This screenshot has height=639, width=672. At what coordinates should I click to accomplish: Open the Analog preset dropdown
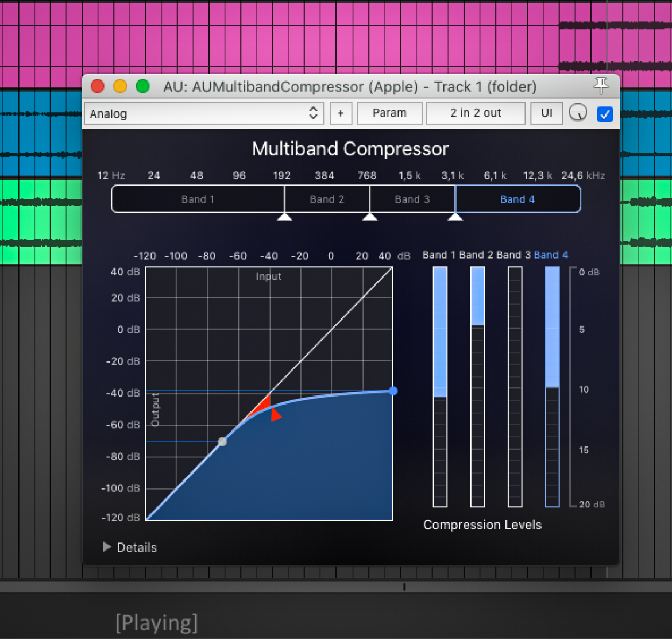point(203,113)
